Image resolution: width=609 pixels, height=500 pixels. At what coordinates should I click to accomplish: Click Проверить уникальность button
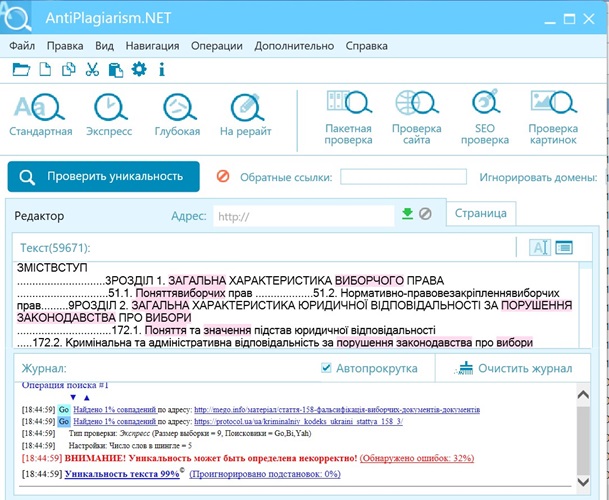104,177
